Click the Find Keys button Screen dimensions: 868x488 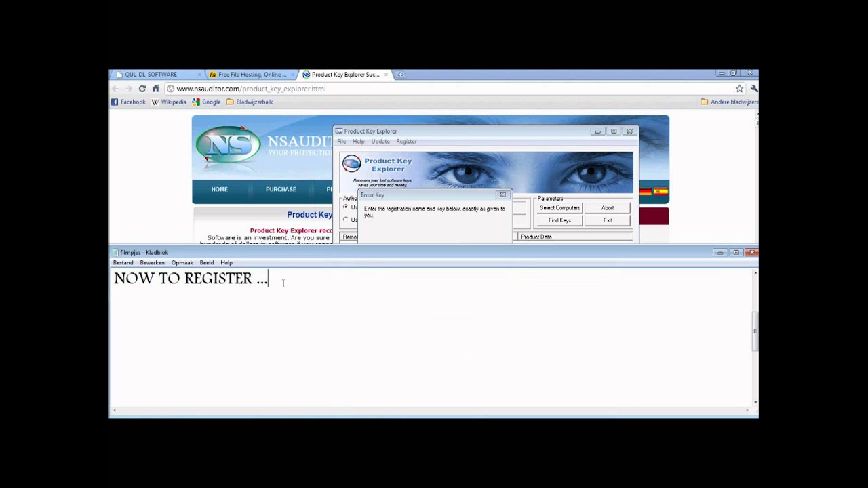click(559, 220)
